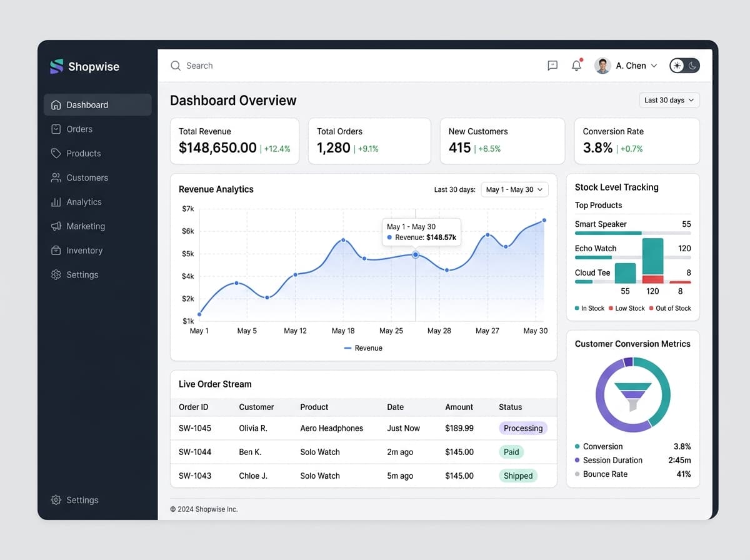This screenshot has width=750, height=560.
Task: Click the search magnifier icon
Action: (x=176, y=66)
